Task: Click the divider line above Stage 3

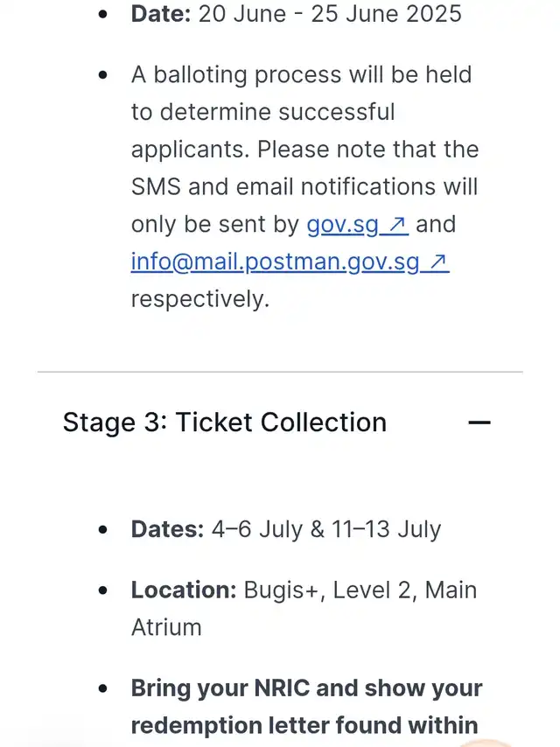Action: (x=280, y=372)
